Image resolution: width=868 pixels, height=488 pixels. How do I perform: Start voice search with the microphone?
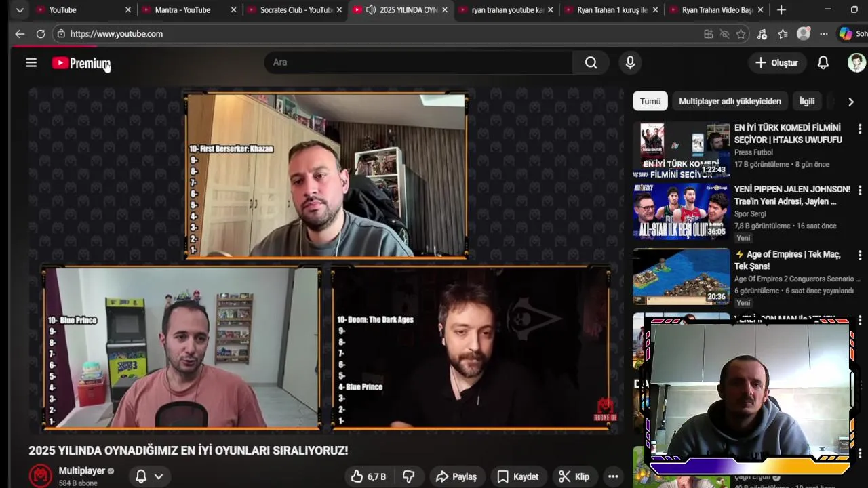coord(630,62)
